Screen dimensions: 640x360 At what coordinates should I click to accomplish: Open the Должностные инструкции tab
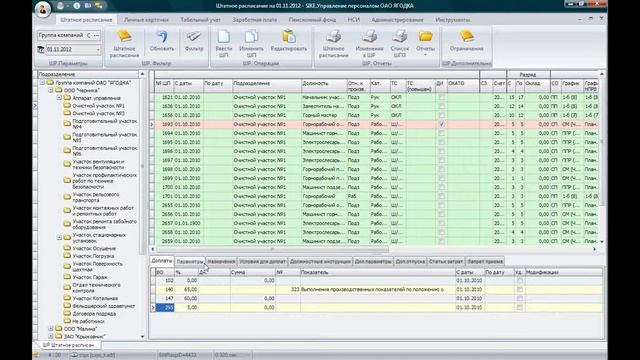[x=320, y=261]
